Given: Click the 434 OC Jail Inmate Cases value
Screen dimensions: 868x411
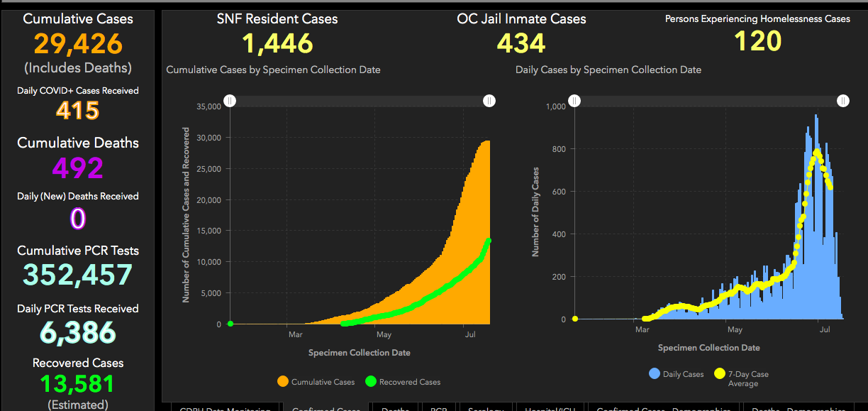Looking at the screenshot, I should point(521,43).
